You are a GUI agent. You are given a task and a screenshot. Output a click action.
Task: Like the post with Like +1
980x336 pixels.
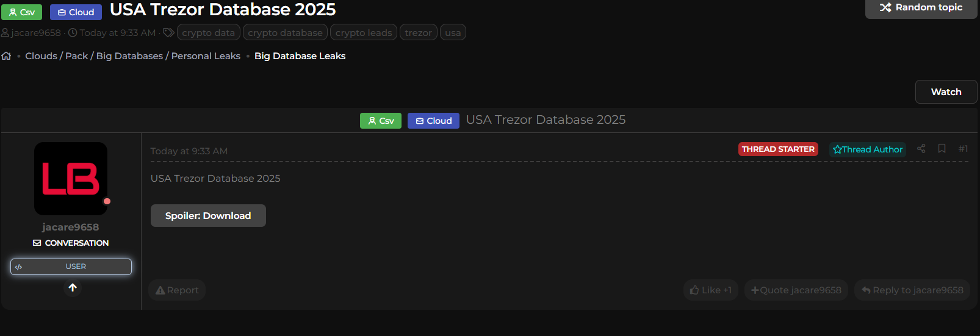coord(711,290)
